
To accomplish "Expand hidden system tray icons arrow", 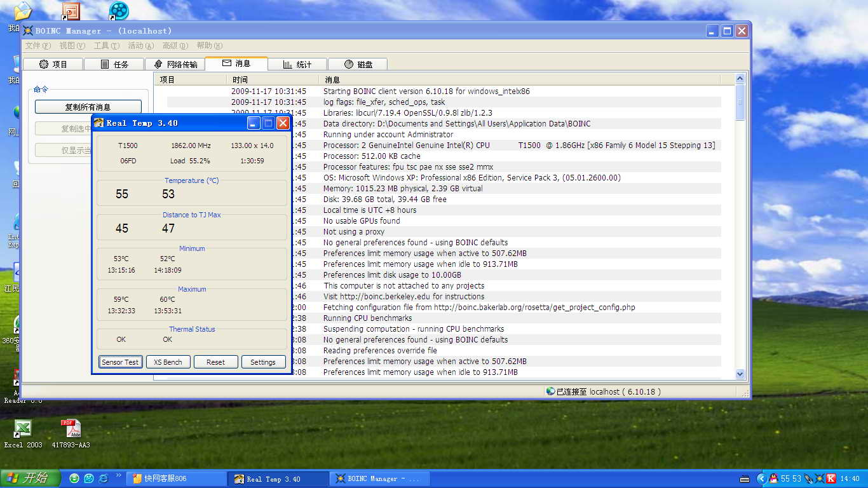I will [x=762, y=478].
